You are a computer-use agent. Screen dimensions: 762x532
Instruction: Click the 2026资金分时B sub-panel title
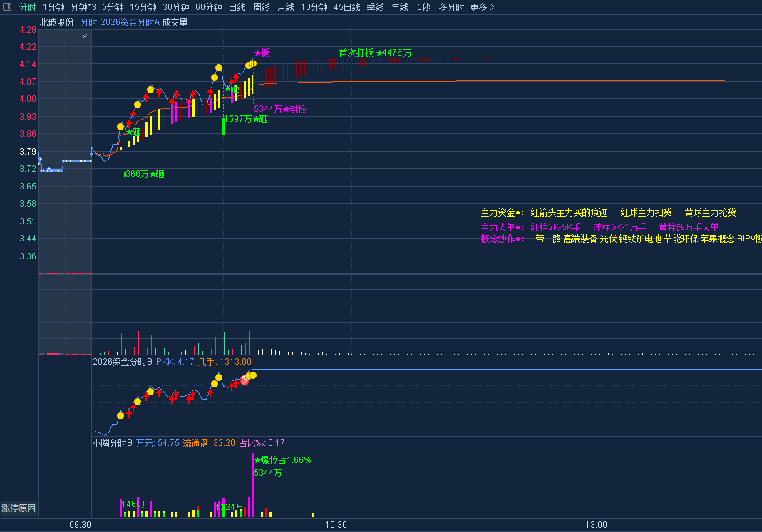(x=123, y=362)
